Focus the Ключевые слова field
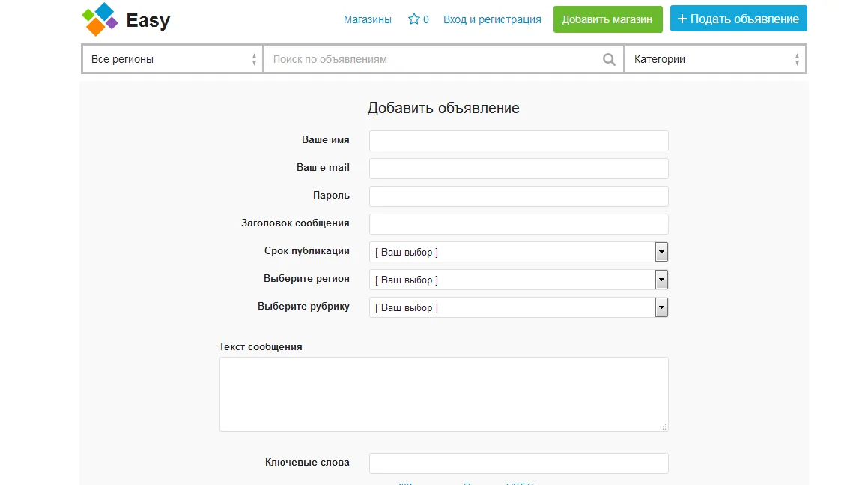 point(519,463)
